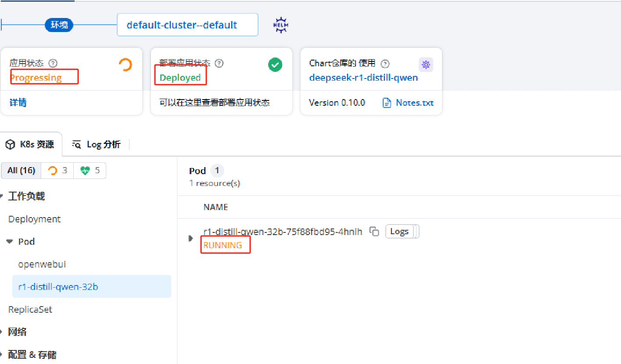Click the help icon next to Chart仓库的 使用
The image size is (621, 364).
point(385,64)
